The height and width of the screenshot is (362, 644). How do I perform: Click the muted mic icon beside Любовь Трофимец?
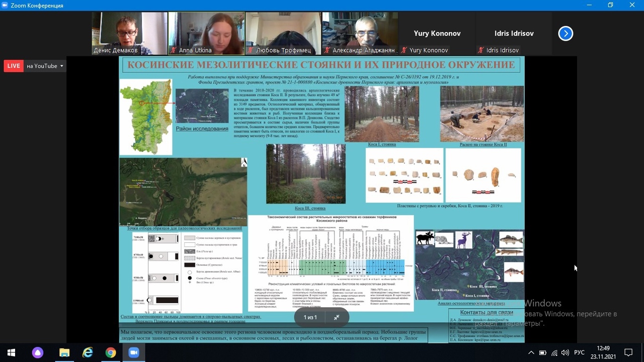[250, 50]
